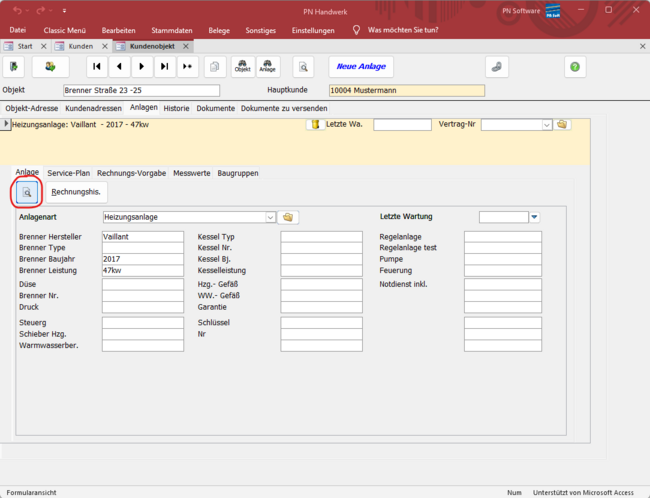Close all tabs X at right
Viewport: 650px width, 498px height.
point(643,46)
